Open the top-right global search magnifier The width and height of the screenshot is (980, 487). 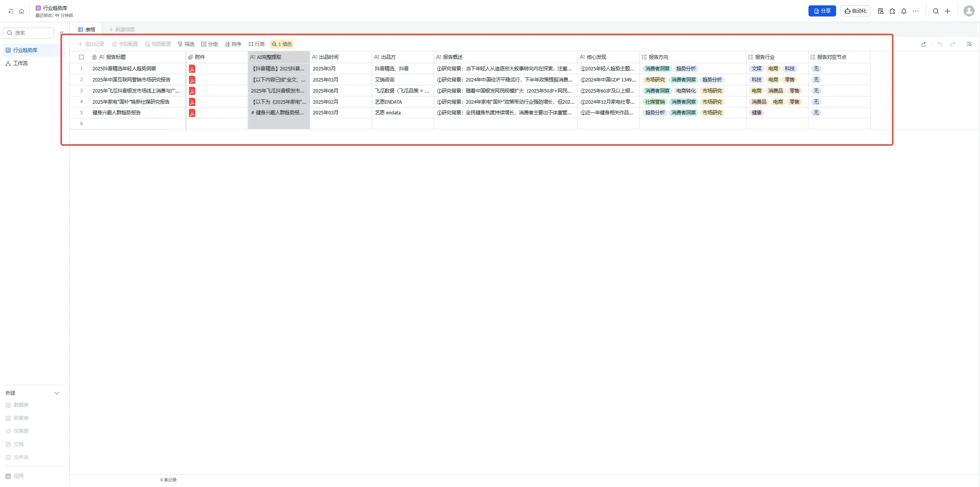tap(936, 11)
